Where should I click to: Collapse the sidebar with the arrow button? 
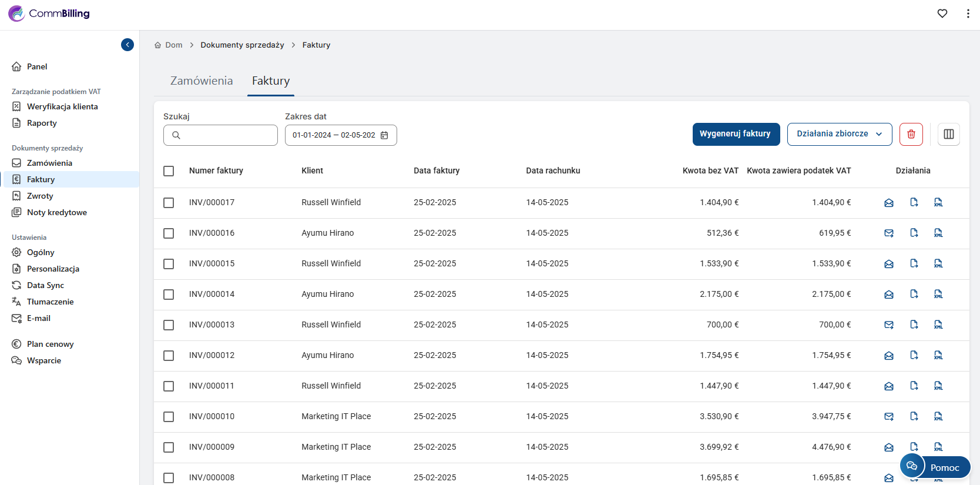coord(127,45)
